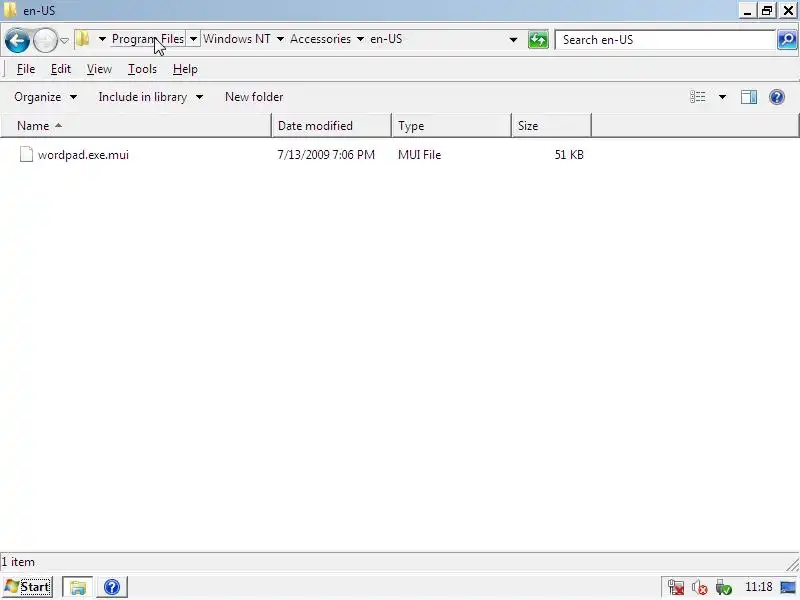The height and width of the screenshot is (600, 800).
Task: Open the Organize dropdown
Action: (x=45, y=97)
